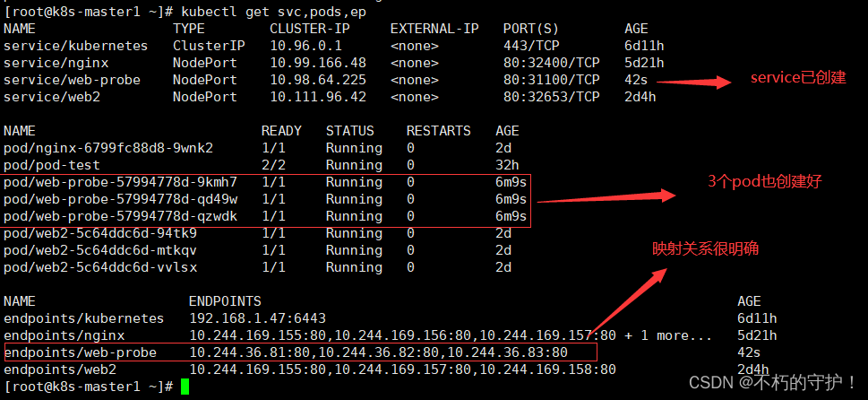Select "pod/web-probe-57994778d-9kmh7" pod name
Screen dimensions: 868x400
coord(120,182)
